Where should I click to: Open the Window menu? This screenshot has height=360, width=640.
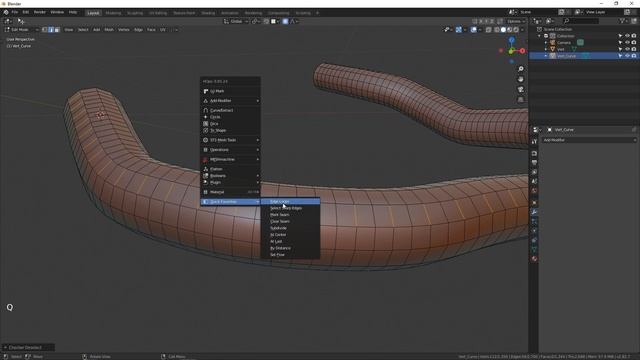tap(57, 12)
